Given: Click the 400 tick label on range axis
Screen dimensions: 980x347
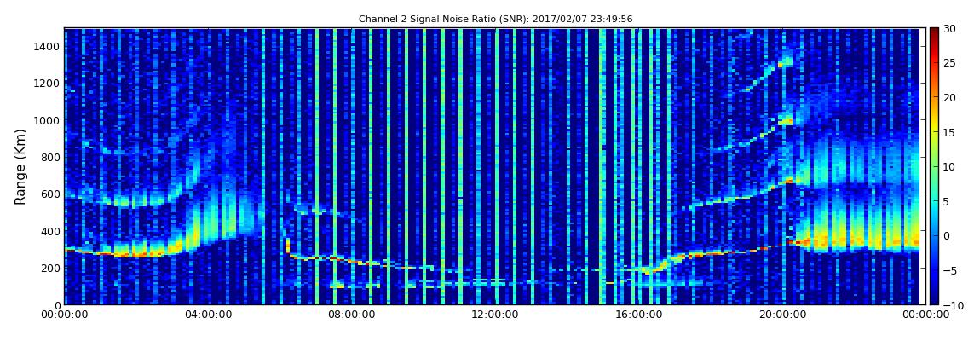Looking at the screenshot, I should [51, 231].
